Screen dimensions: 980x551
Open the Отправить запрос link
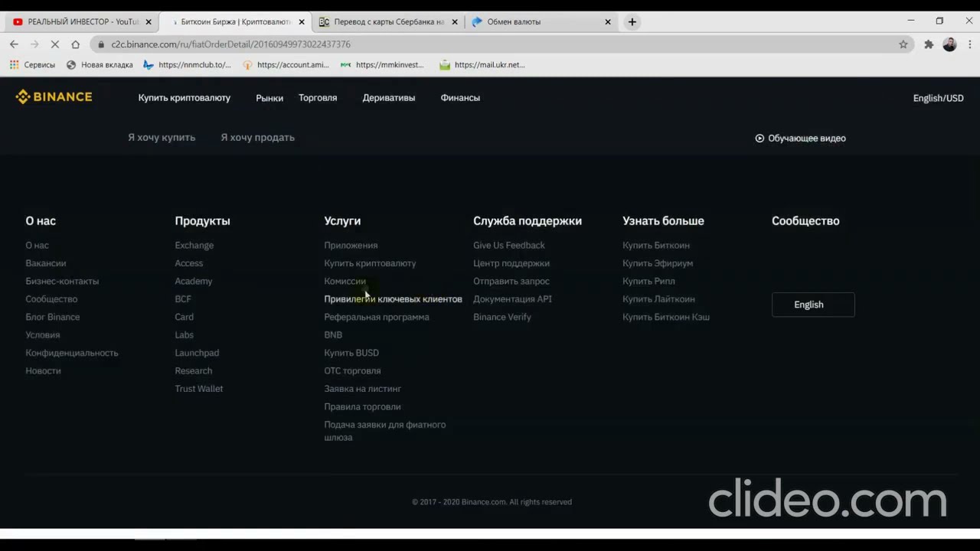[511, 281]
